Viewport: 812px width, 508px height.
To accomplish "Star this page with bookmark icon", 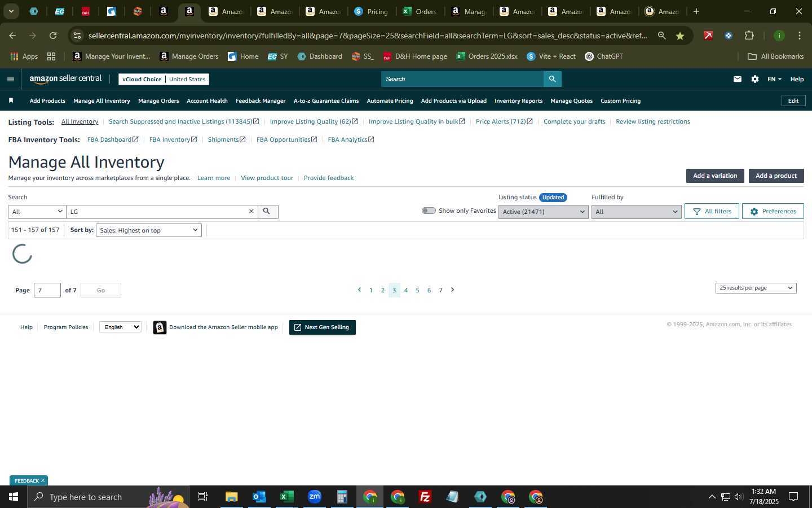I will [680, 36].
